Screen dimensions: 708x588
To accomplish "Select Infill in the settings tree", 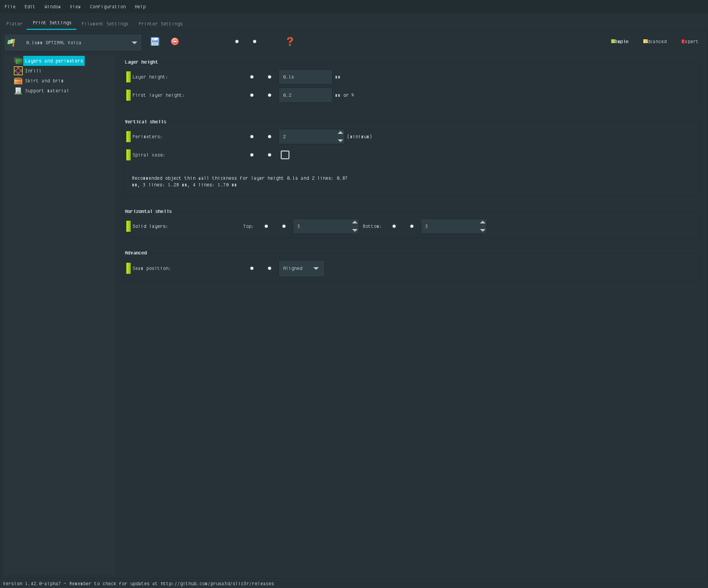I will click(x=33, y=71).
